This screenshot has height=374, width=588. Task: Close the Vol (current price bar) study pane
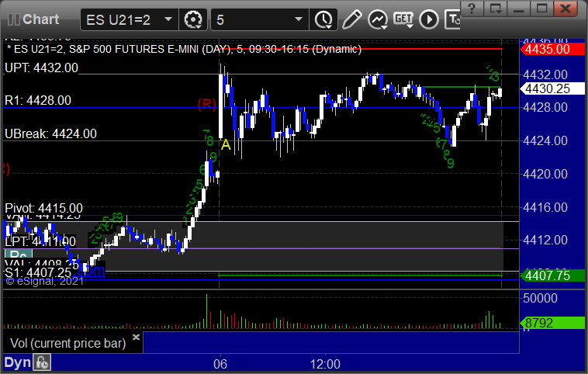136,337
